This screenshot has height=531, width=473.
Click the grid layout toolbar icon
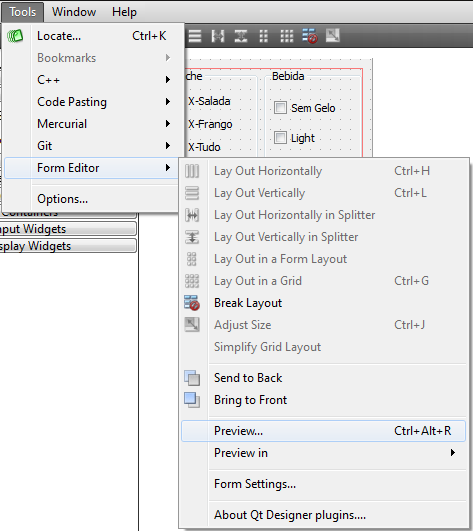click(x=286, y=36)
